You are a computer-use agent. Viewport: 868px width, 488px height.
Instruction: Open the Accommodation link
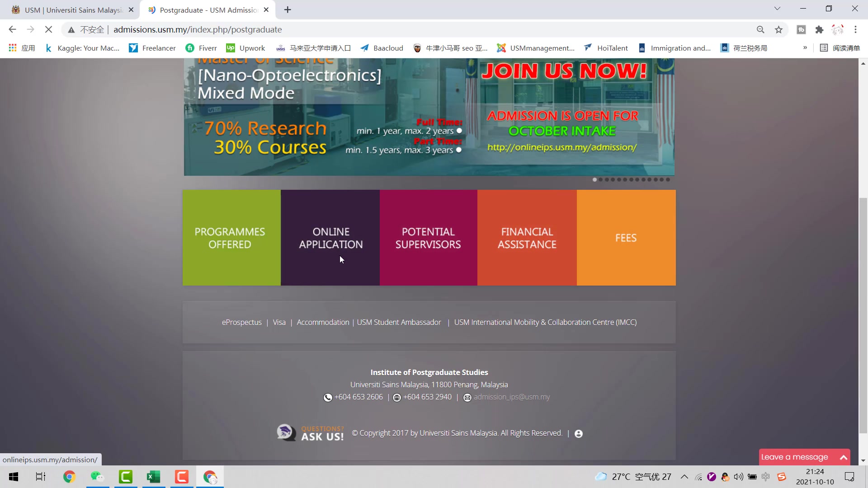[323, 322]
